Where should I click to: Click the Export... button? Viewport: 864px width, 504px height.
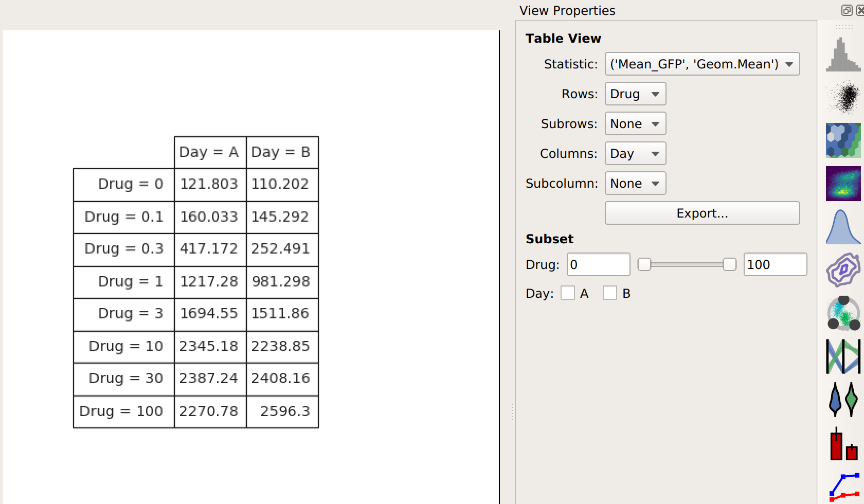click(702, 213)
